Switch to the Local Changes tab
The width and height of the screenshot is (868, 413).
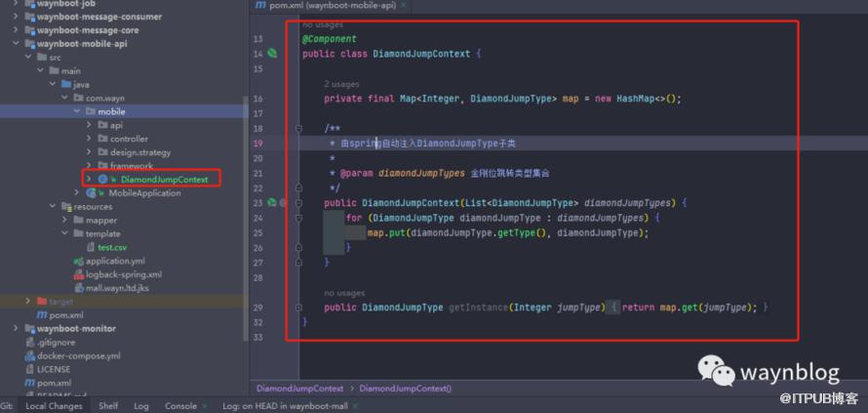click(x=54, y=405)
